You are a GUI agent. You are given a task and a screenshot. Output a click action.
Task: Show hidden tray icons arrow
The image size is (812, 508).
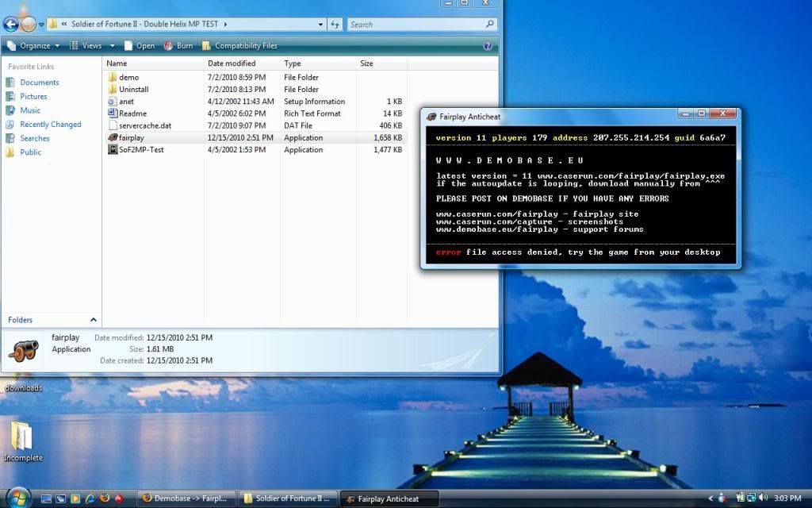pyautogui.click(x=710, y=498)
